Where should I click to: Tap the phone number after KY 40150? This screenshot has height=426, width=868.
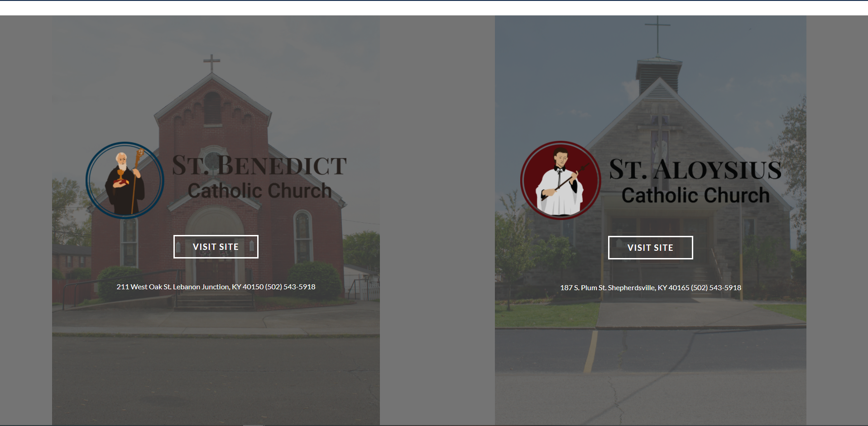(290, 287)
